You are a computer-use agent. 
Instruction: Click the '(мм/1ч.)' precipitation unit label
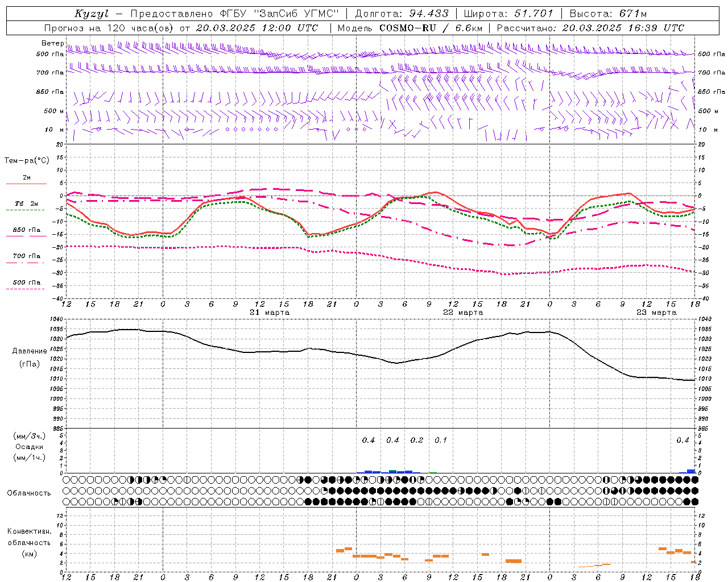tap(30, 458)
